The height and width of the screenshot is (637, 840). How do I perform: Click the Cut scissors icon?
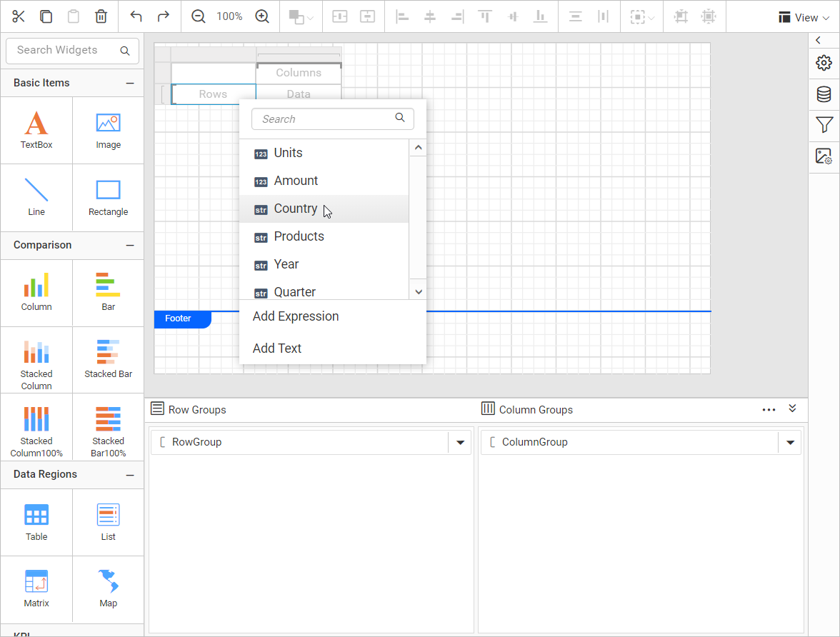tap(19, 16)
